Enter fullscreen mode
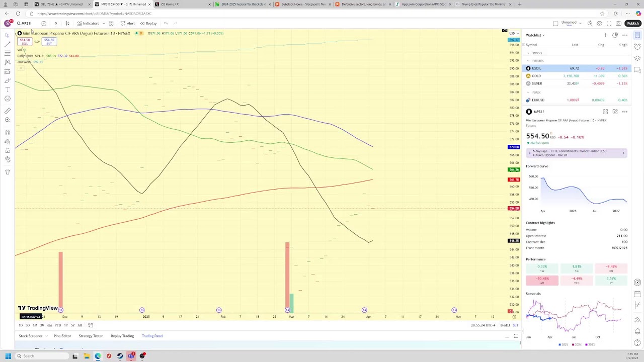The image size is (644, 362). pyautogui.click(x=609, y=23)
